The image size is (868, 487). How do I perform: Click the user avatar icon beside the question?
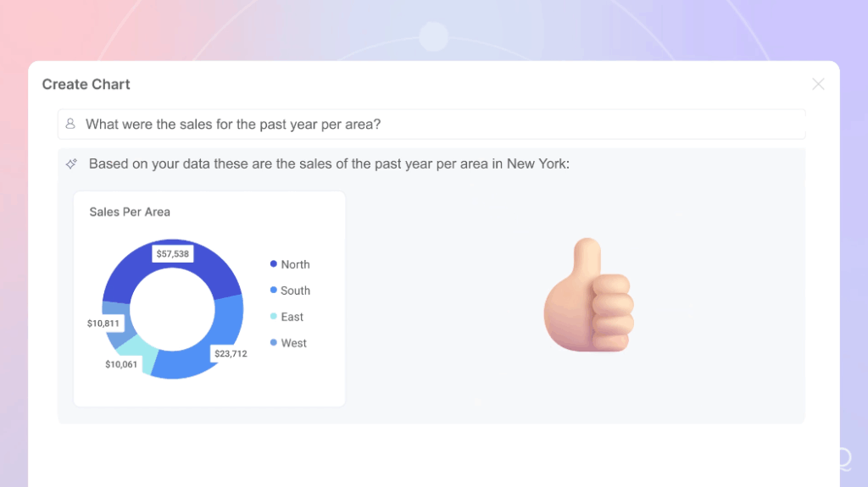click(x=70, y=124)
